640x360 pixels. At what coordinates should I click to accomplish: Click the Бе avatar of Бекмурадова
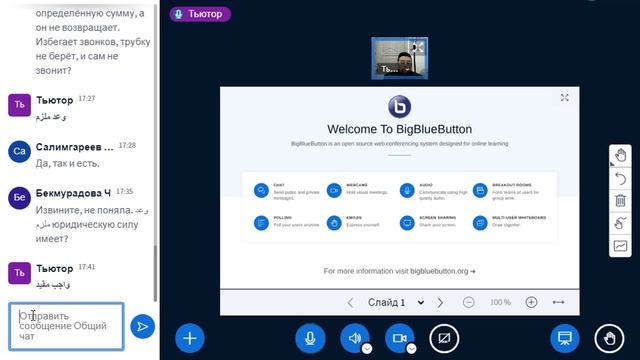19,198
